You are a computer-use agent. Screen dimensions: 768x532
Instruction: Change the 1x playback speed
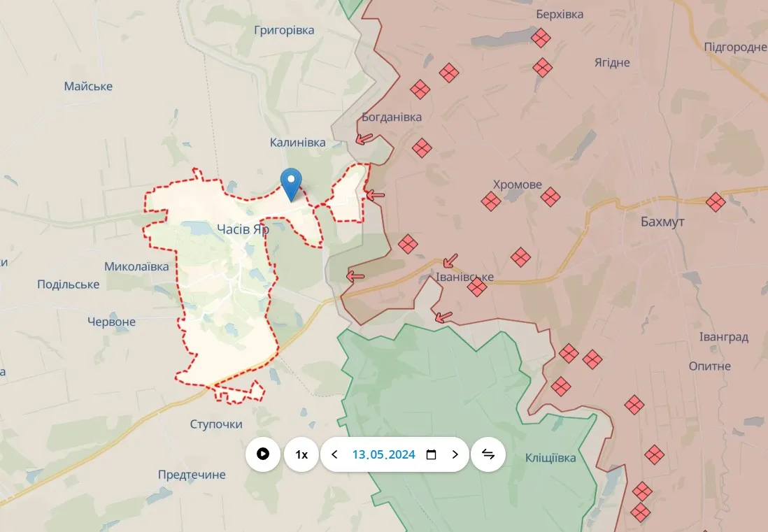click(x=301, y=454)
